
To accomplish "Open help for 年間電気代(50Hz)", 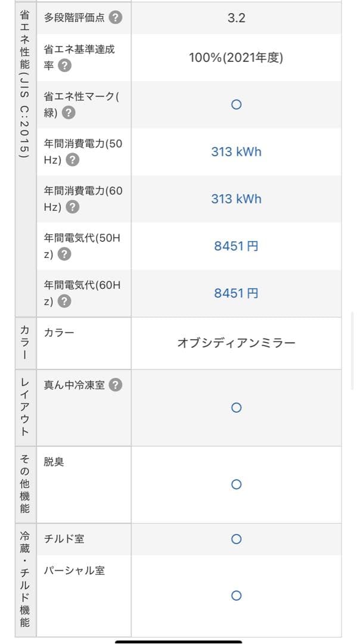I will pyautogui.click(x=66, y=254).
